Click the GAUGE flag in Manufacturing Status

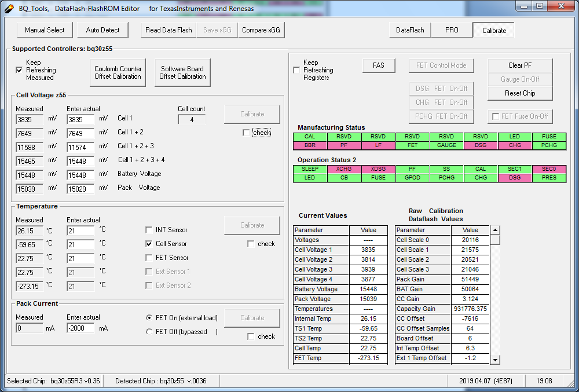446,145
